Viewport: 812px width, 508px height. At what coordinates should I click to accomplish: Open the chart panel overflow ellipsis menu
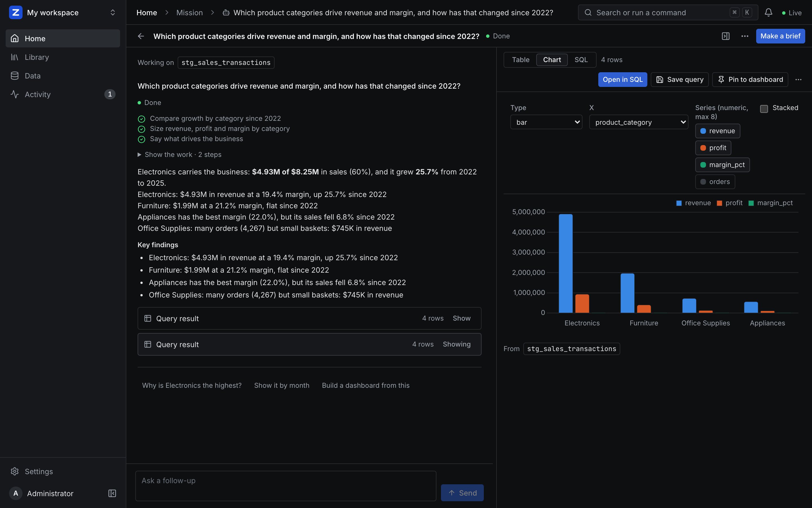click(x=798, y=80)
